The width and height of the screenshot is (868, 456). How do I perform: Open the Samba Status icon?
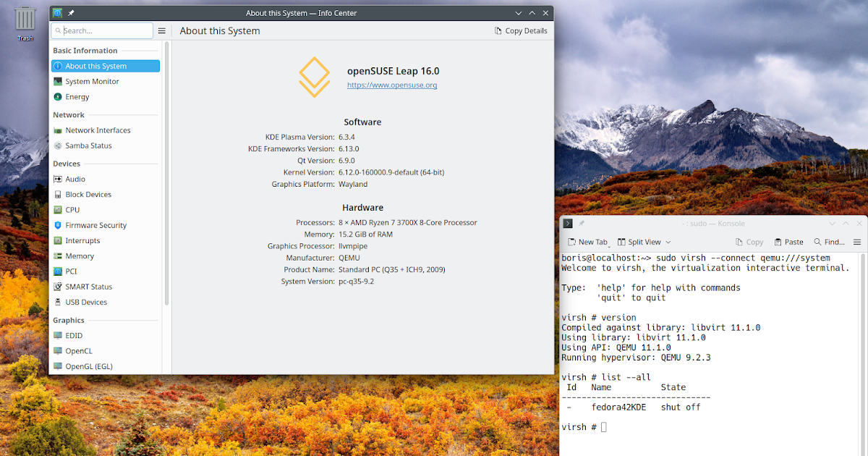(x=59, y=145)
